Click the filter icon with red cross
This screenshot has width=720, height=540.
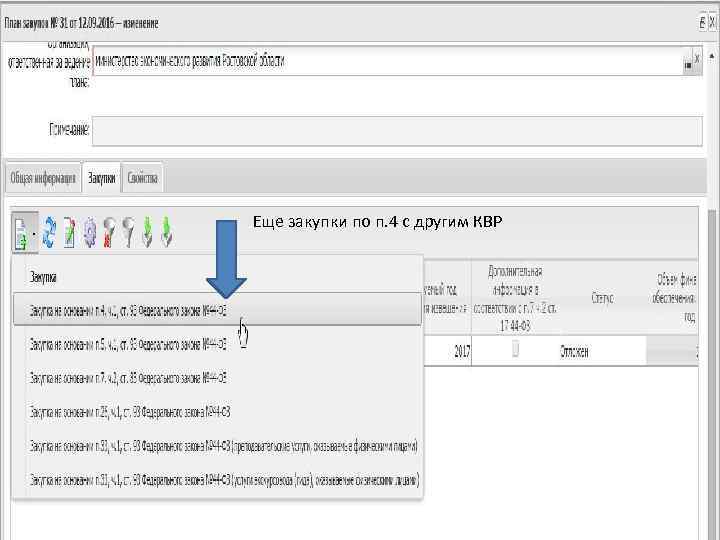[x=109, y=232]
